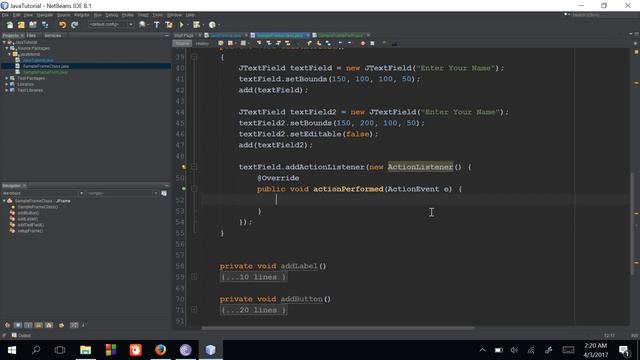Click the Source editor view button
Image resolution: width=640 pixels, height=360 pixels.
tap(182, 43)
